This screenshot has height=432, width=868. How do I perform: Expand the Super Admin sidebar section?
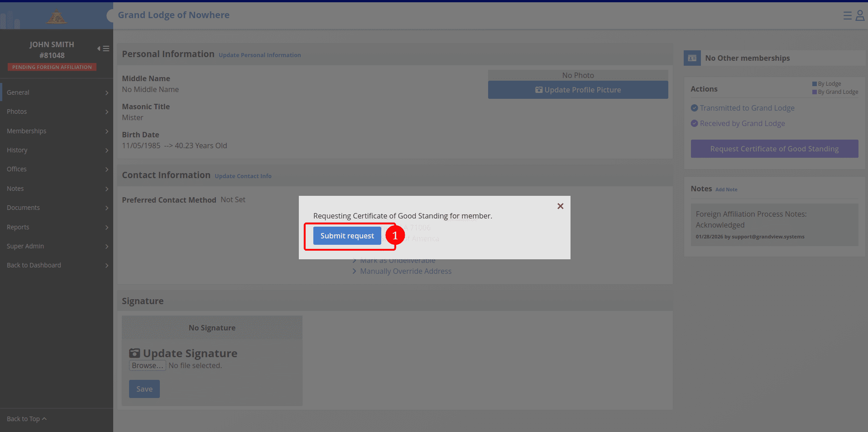pos(57,246)
